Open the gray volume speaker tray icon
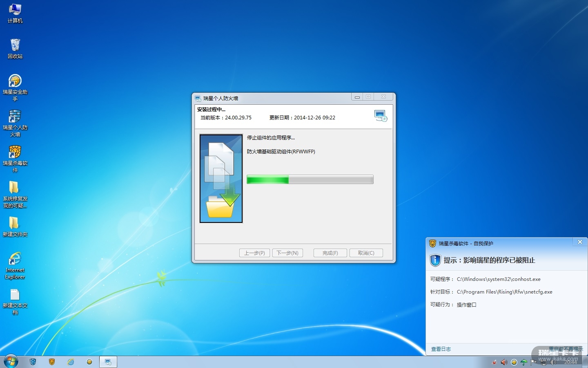The width and height of the screenshot is (588, 368). pyautogui.click(x=553, y=362)
